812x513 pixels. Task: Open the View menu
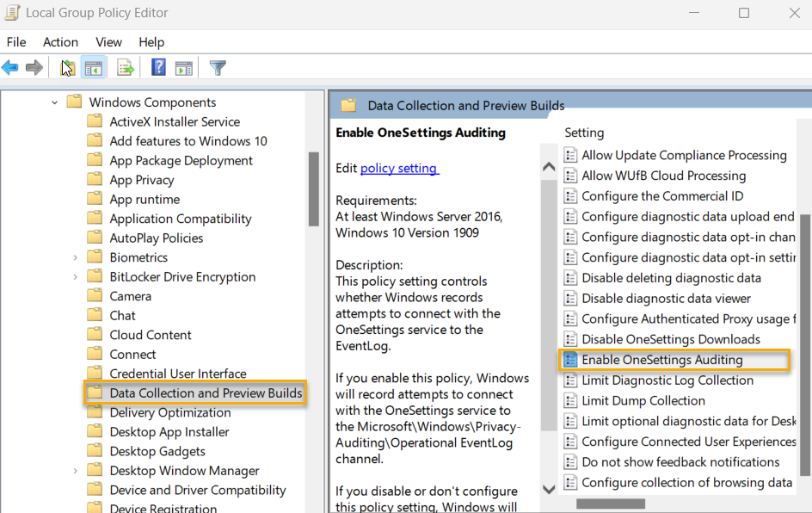pyautogui.click(x=108, y=41)
